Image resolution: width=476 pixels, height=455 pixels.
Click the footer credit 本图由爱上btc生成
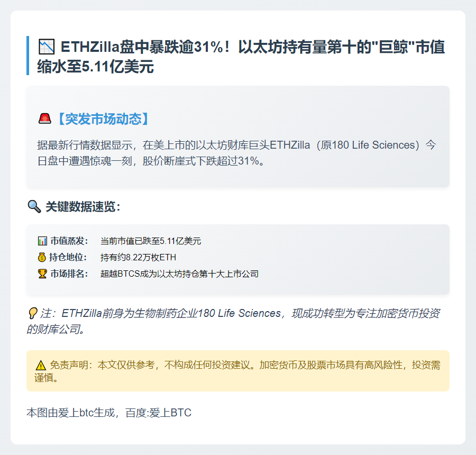(x=108, y=413)
